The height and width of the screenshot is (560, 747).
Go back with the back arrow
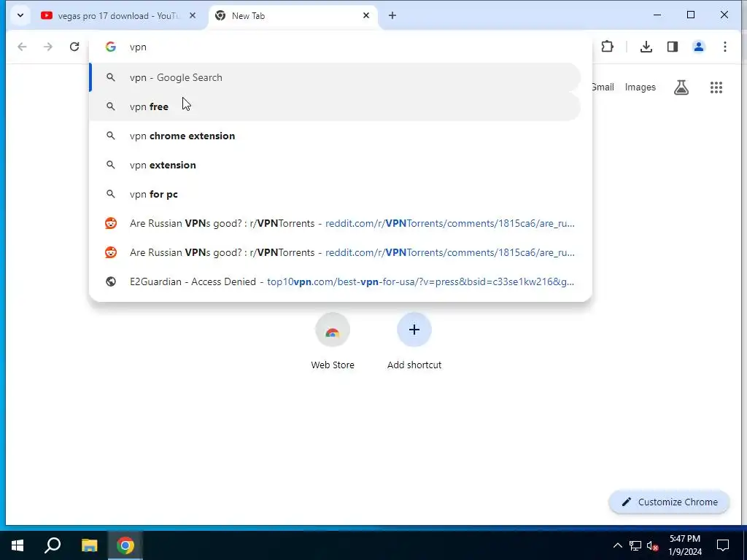click(22, 47)
